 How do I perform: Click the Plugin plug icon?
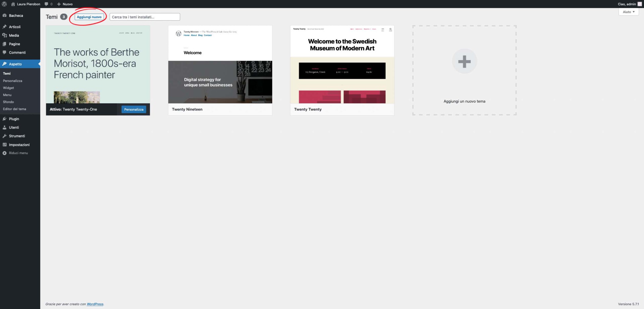4,119
